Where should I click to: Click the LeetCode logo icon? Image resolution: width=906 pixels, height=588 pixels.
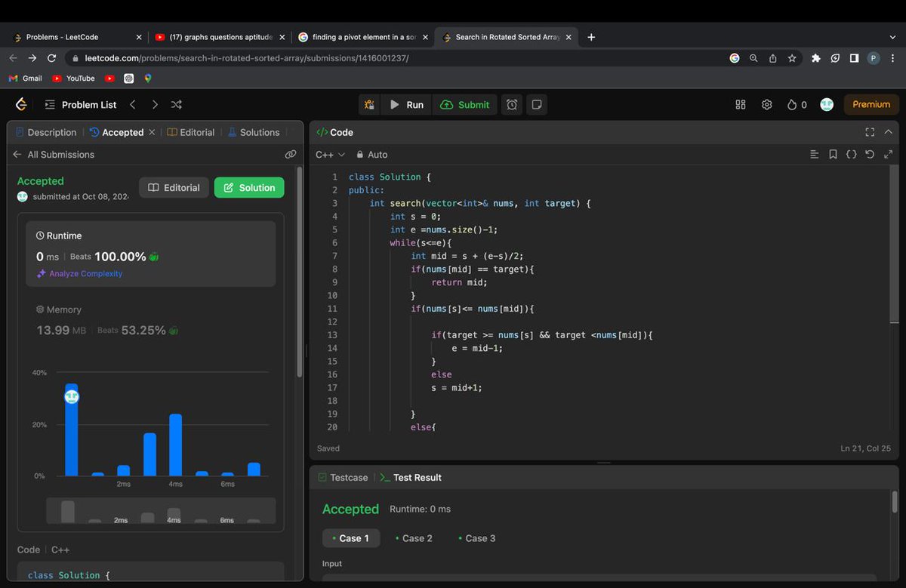point(21,104)
